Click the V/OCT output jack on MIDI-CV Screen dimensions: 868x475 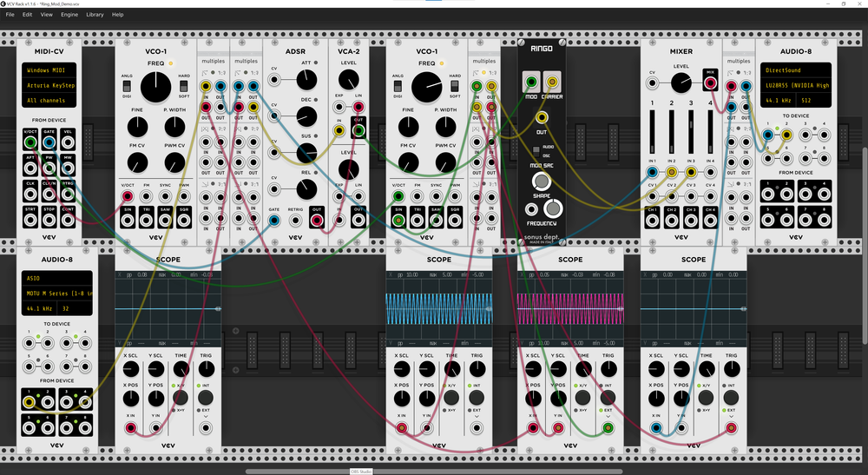point(30,142)
